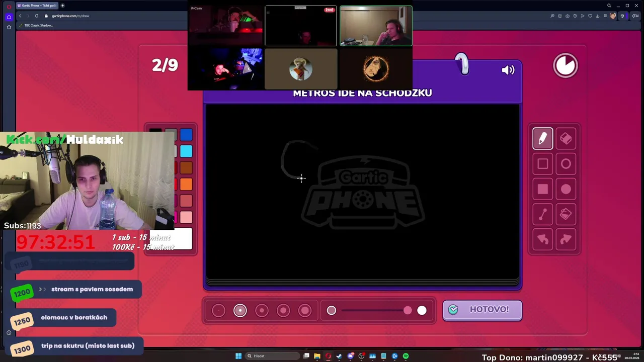This screenshot has height=362, width=644.
Task: Open the browser AI assistant button
Action: pos(635,16)
